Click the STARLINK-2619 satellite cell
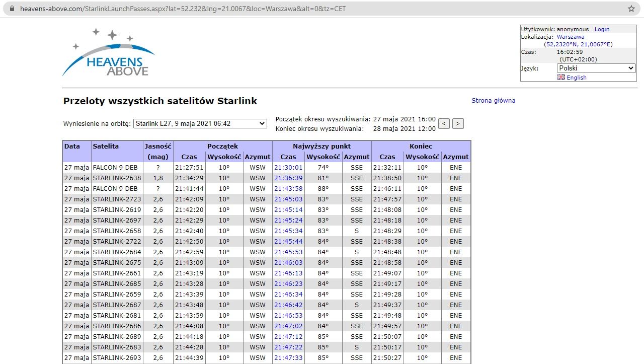The height and width of the screenshot is (364, 644). 117,210
